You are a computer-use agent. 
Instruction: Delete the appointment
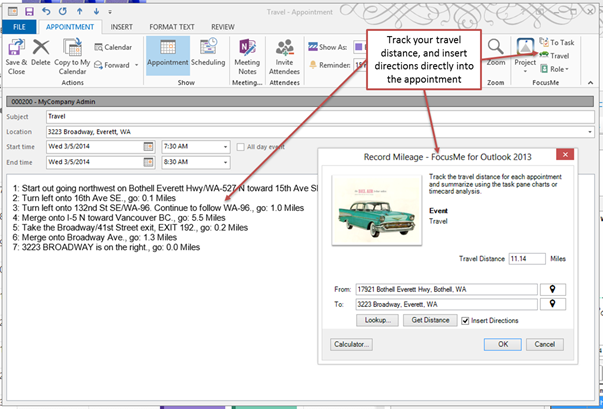coord(41,53)
